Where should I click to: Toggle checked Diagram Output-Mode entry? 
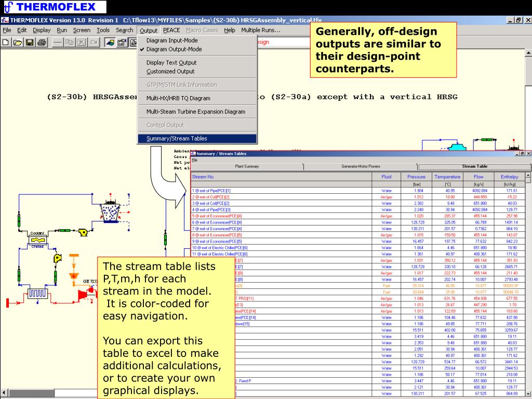(197, 49)
